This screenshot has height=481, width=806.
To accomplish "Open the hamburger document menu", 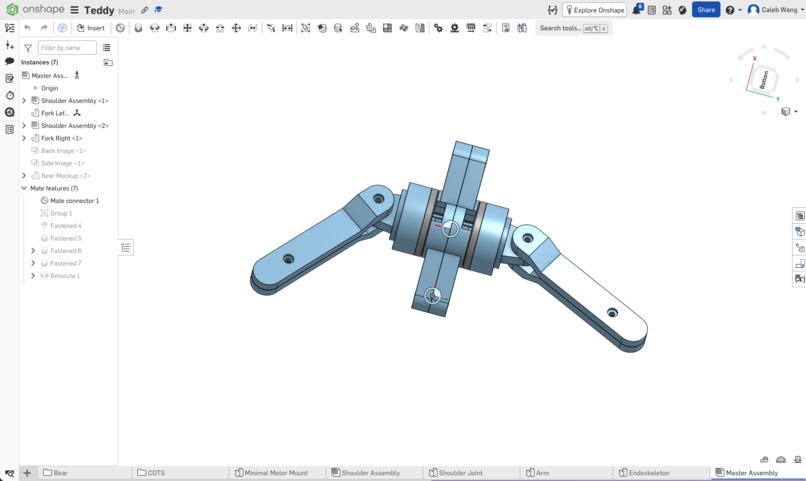I will pyautogui.click(x=75, y=10).
